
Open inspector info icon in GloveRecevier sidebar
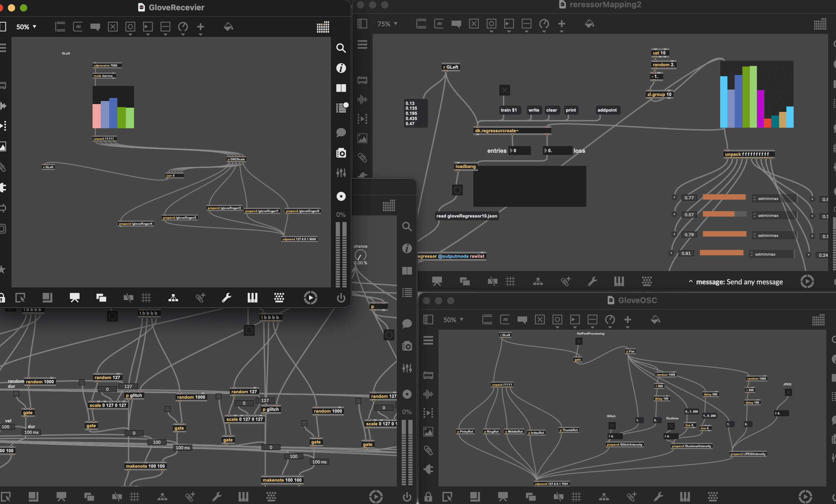pyautogui.click(x=341, y=68)
